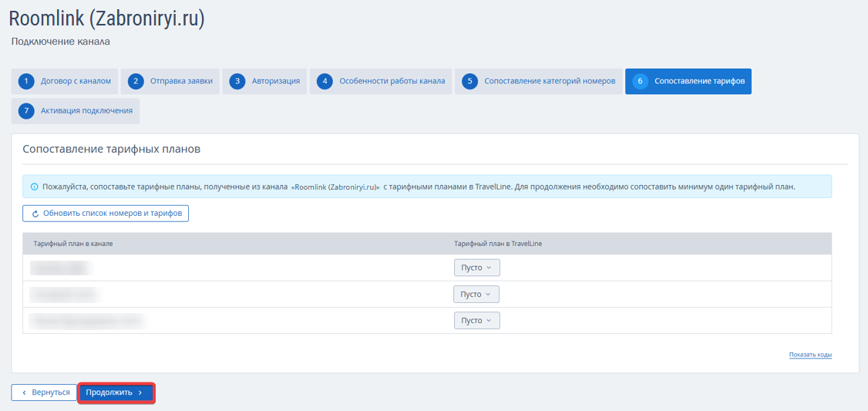Select 'Сопоставление тарифов' active step tab
The height and width of the screenshot is (411, 868).
pyautogui.click(x=698, y=81)
